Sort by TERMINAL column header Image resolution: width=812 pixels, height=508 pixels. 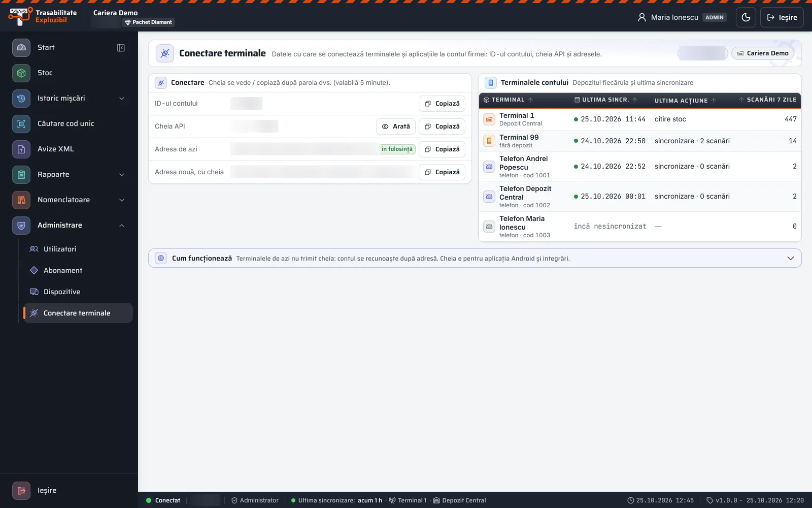coord(507,100)
